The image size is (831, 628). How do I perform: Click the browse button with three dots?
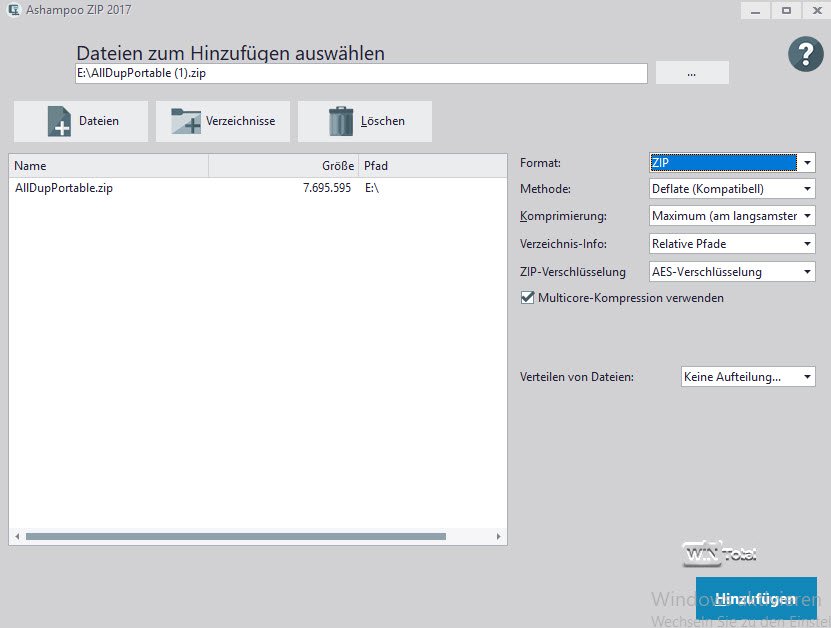pos(692,73)
